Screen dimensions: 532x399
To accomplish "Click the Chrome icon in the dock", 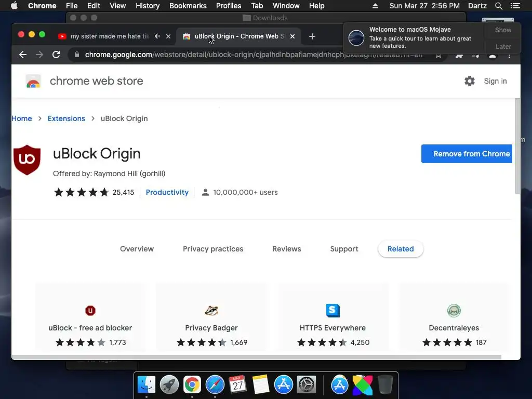I will pos(192,385).
